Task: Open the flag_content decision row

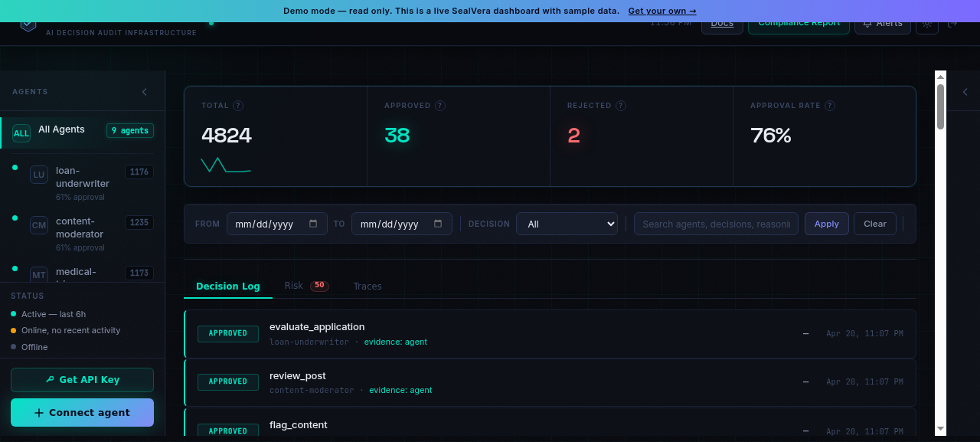Action: (x=550, y=422)
